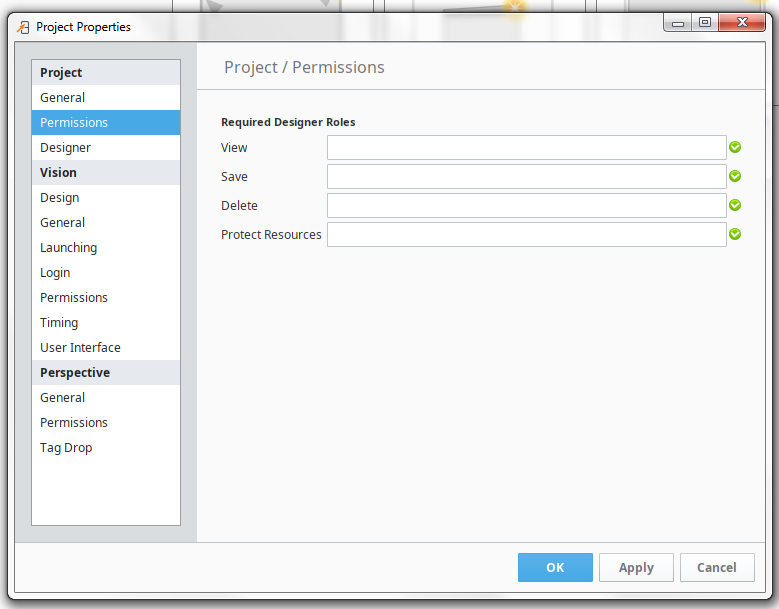Click the green checkmark beside View field

pos(735,147)
